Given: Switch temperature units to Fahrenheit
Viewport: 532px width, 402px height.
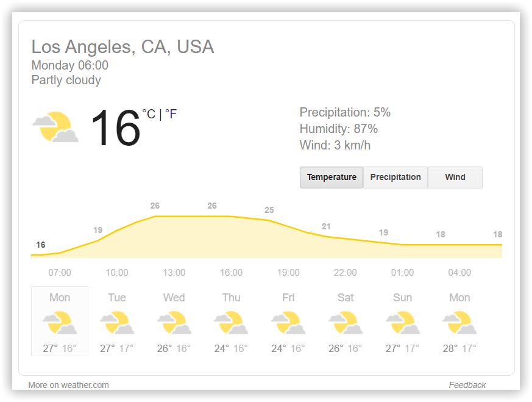Looking at the screenshot, I should pyautogui.click(x=171, y=113).
